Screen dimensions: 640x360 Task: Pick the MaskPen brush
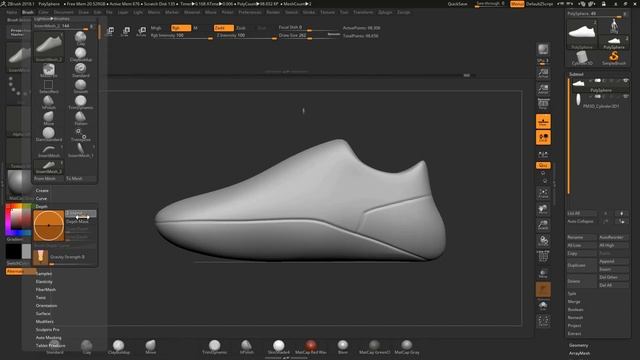(49, 70)
